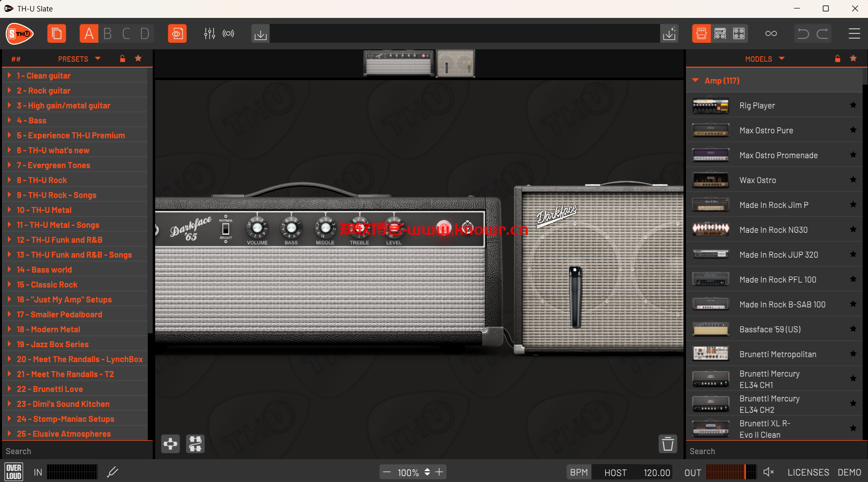Click the live mode broadcast icon
The image size is (868, 482).
click(x=228, y=34)
